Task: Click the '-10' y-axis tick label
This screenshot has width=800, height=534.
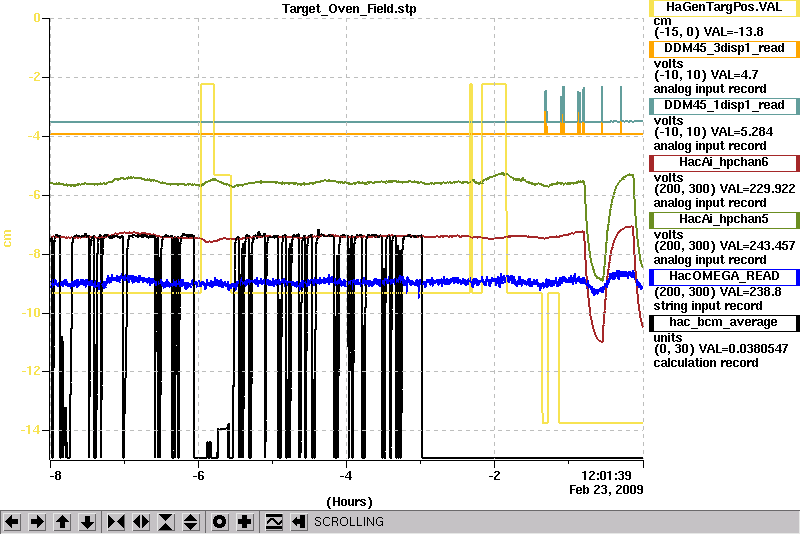Action: 30,313
